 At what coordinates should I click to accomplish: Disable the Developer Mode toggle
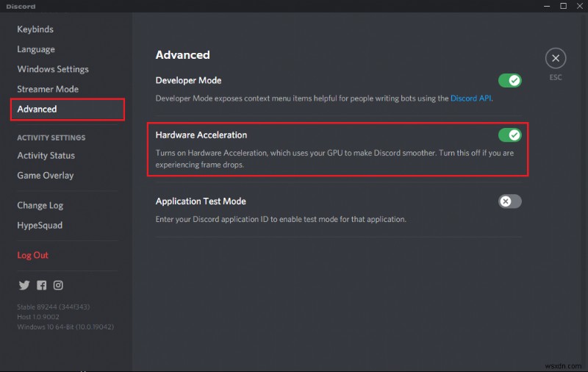tap(509, 80)
